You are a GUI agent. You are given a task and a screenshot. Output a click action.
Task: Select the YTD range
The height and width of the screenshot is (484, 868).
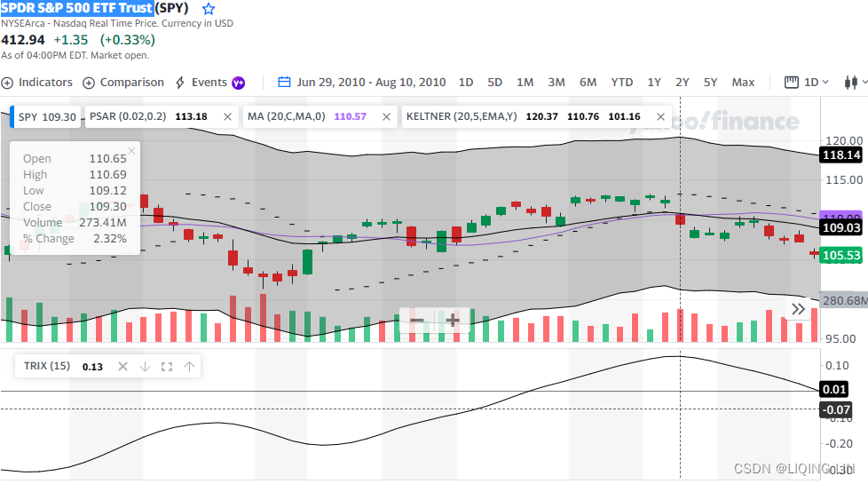pyautogui.click(x=621, y=83)
